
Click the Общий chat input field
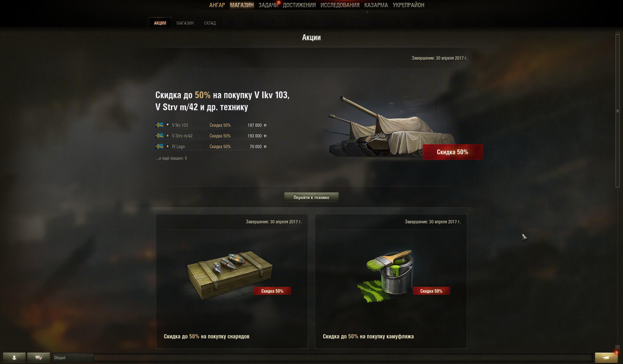coord(73,358)
